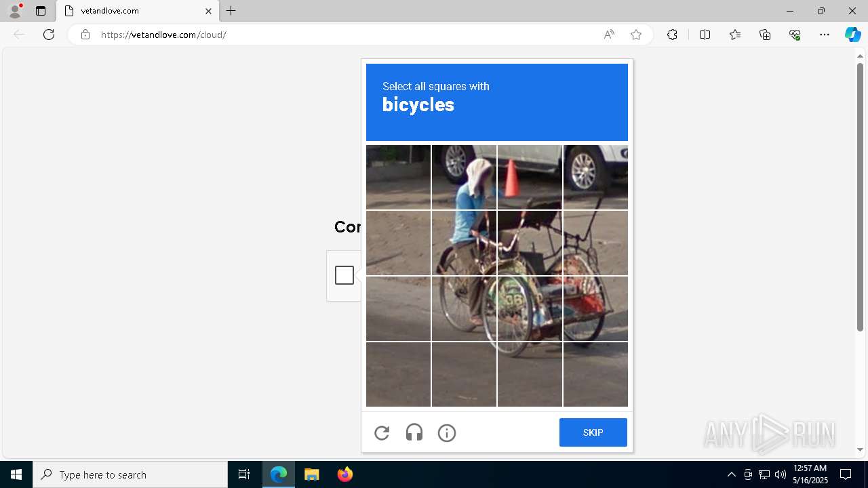Open Collections panel
This screenshot has height=488, width=868.
[765, 35]
